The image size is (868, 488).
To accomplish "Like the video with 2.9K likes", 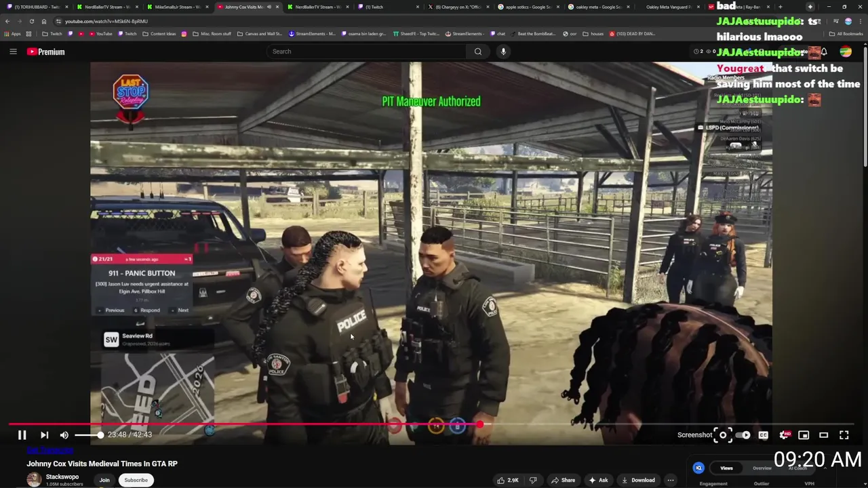I will point(507,480).
